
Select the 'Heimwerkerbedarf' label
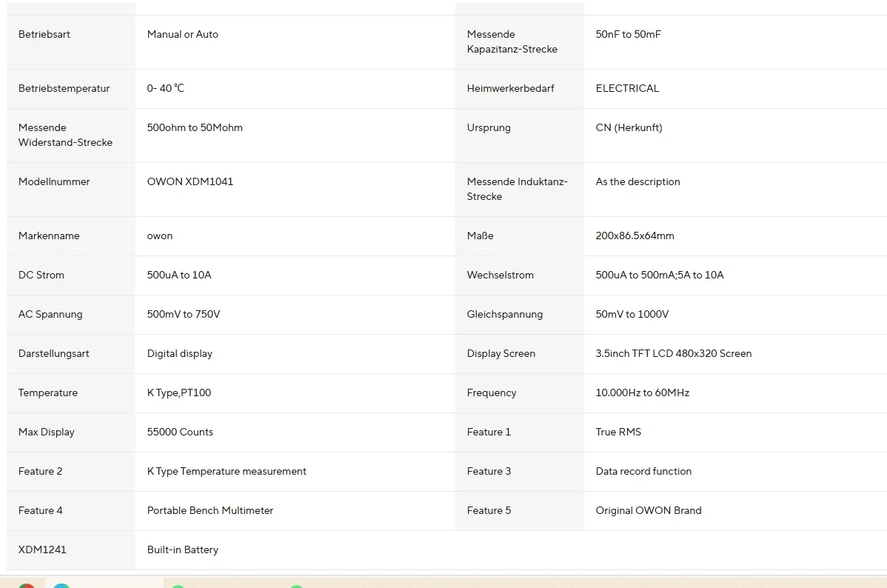pyautogui.click(x=510, y=88)
